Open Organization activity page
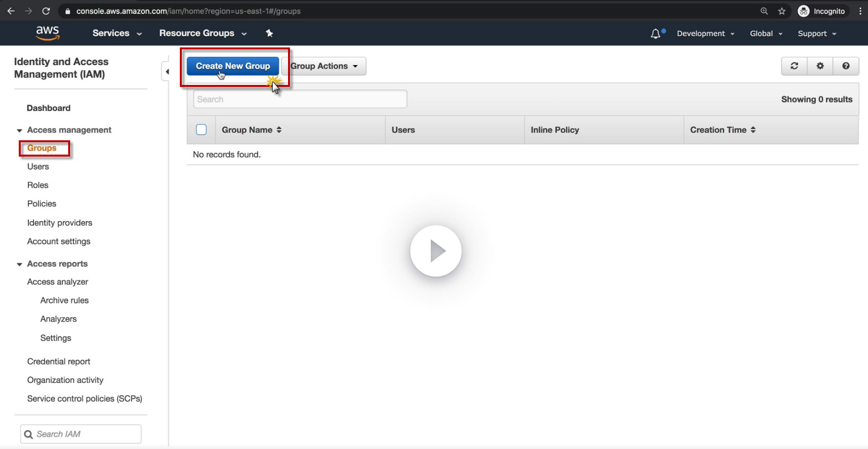868x449 pixels. [x=65, y=380]
